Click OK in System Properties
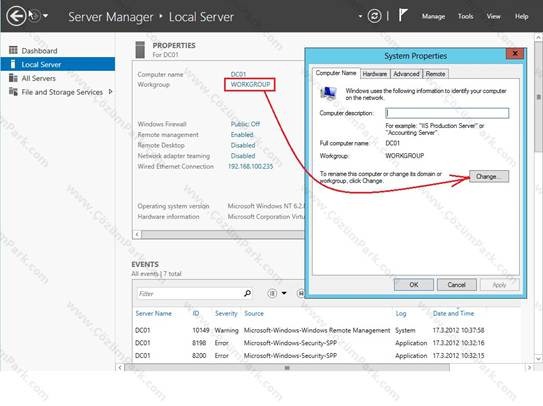The width and height of the screenshot is (543, 406). coord(414,285)
